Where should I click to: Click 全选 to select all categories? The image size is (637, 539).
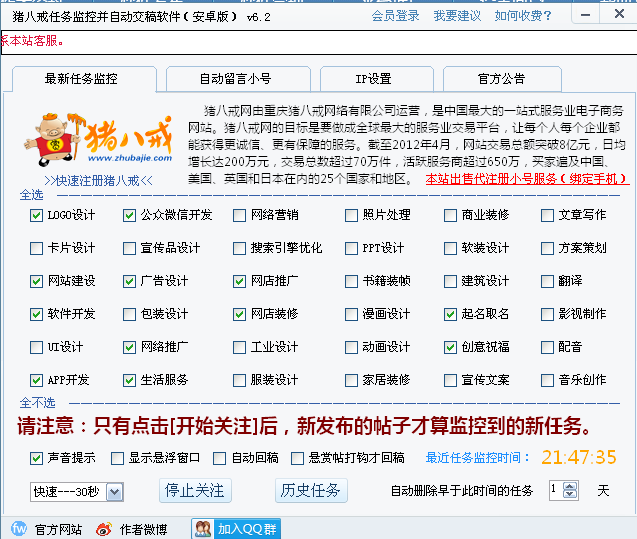[x=31, y=195]
